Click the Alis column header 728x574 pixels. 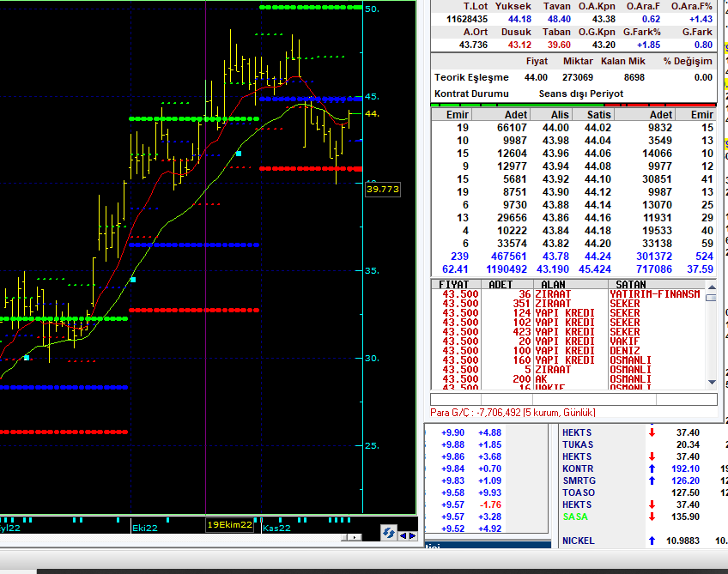point(551,115)
